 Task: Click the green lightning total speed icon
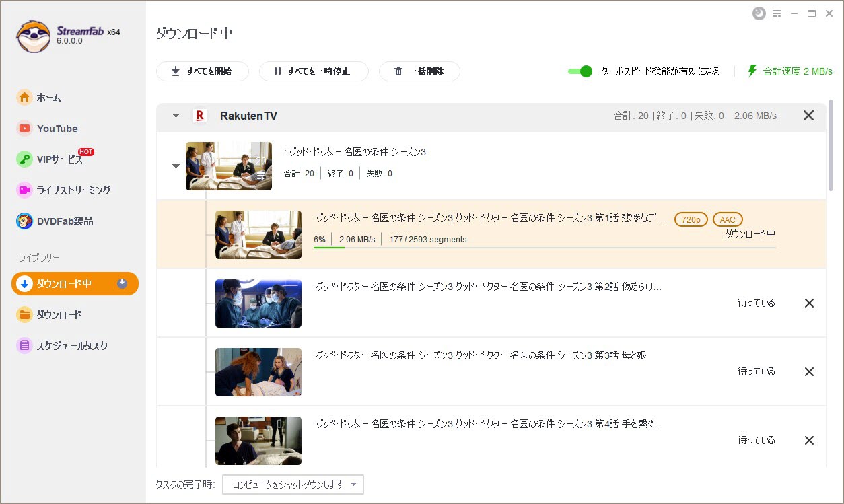point(752,71)
